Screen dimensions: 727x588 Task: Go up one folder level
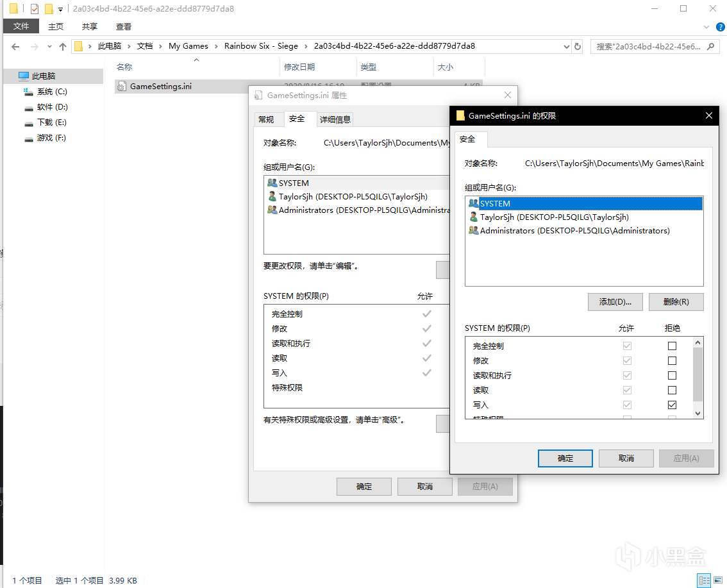coord(63,46)
